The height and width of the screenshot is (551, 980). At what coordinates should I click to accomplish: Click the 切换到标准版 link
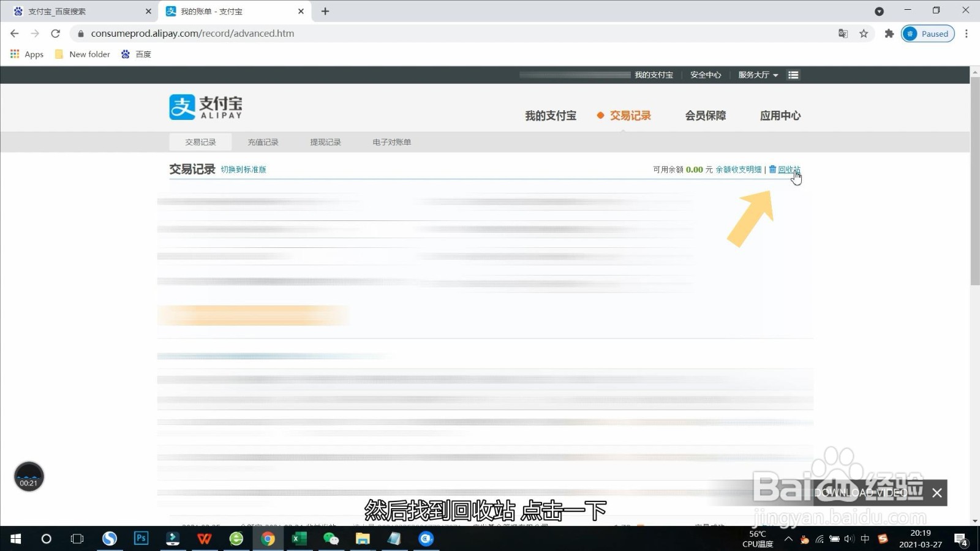point(243,170)
